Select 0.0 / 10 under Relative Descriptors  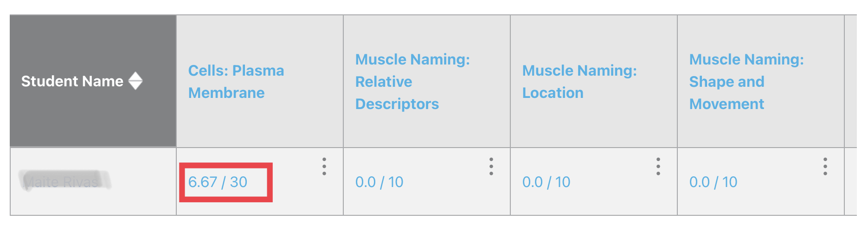[379, 182]
